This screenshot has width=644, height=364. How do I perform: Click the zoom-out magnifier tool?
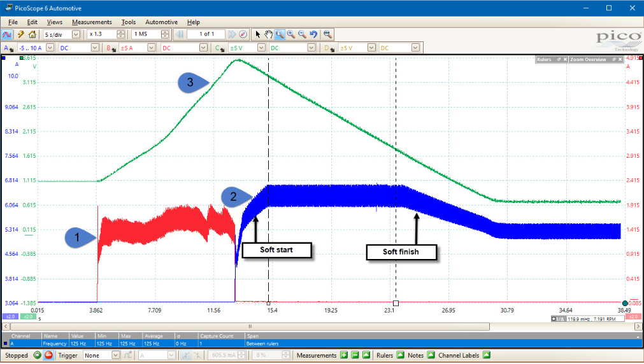point(302,34)
